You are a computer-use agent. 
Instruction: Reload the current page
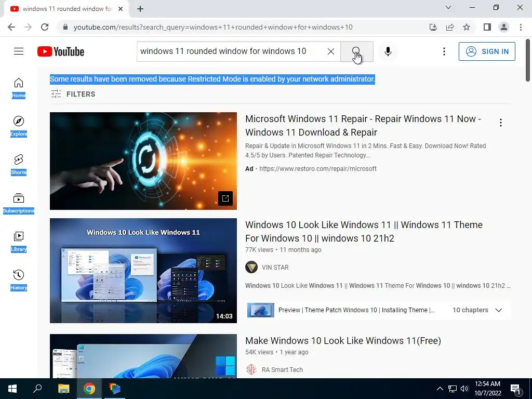(45, 27)
